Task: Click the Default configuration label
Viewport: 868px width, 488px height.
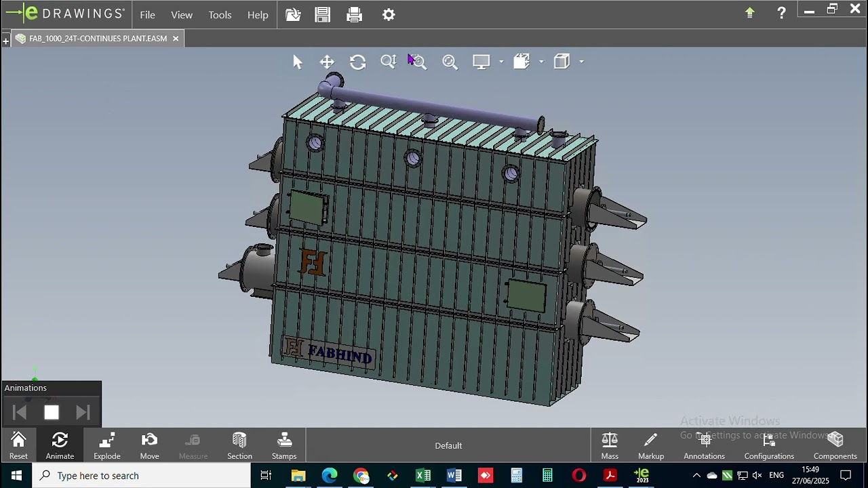Action: pos(448,445)
